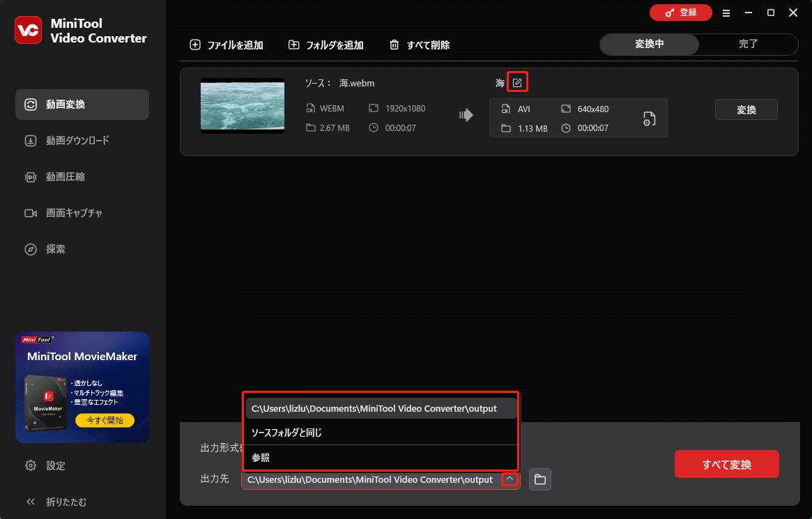Click the red 登録 button

coord(681,13)
